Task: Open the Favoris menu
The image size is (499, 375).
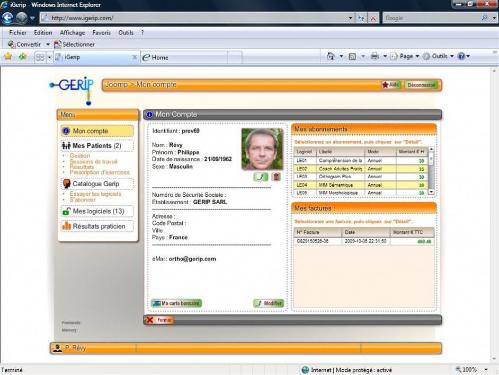Action: pos(101,33)
